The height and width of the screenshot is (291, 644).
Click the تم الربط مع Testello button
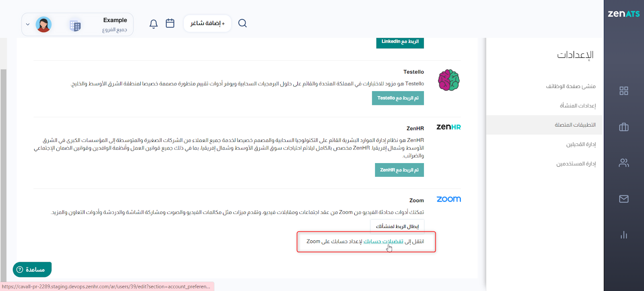click(x=398, y=98)
